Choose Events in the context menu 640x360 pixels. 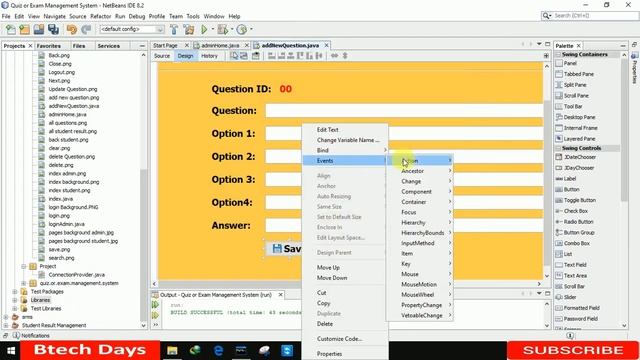click(345, 161)
